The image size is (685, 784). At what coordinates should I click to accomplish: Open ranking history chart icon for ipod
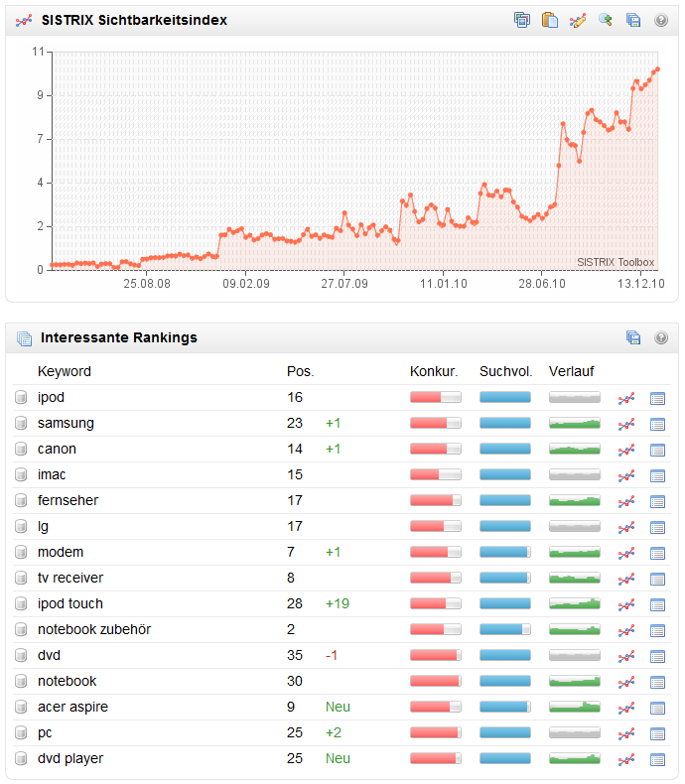626,398
